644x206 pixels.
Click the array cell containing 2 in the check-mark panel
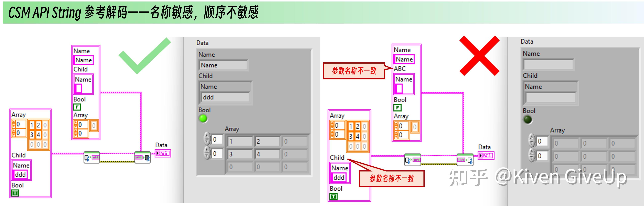(267, 141)
